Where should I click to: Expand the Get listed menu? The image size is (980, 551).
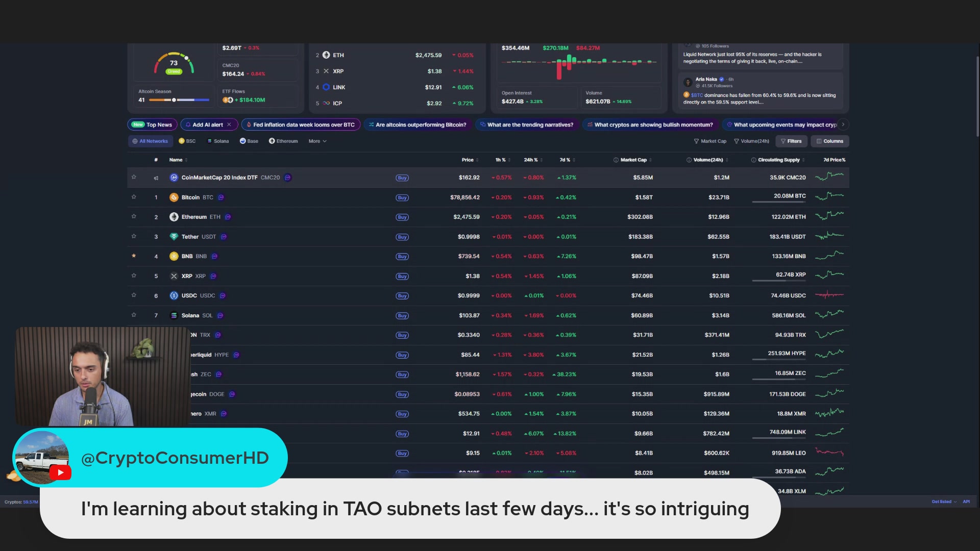[944, 502]
